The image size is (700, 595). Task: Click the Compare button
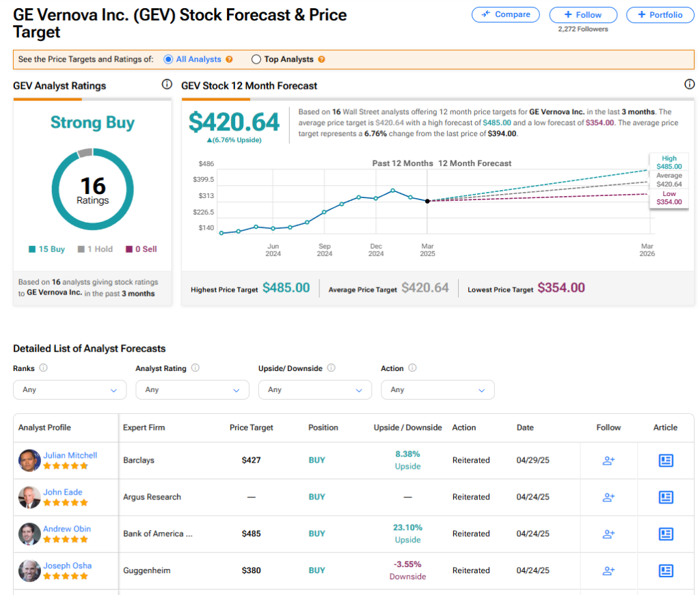505,15
